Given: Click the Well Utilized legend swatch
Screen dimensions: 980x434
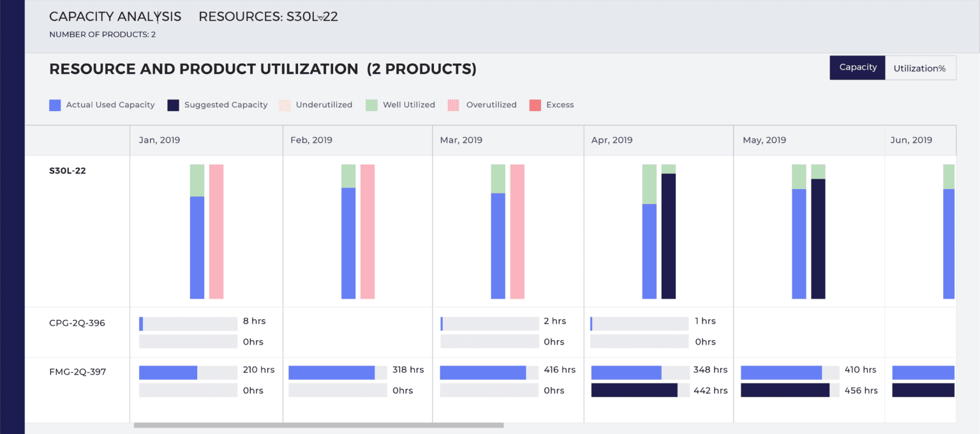Looking at the screenshot, I should click(371, 105).
